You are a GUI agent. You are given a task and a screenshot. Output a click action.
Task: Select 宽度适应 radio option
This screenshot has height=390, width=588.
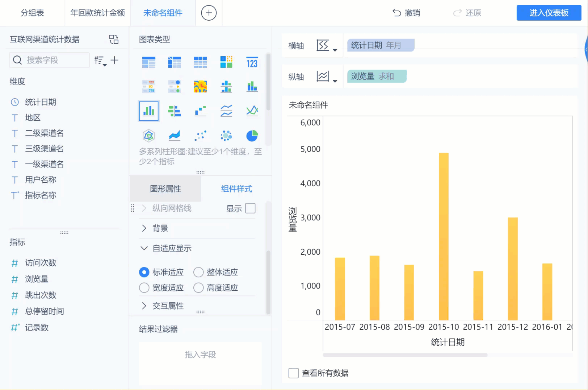pos(144,288)
